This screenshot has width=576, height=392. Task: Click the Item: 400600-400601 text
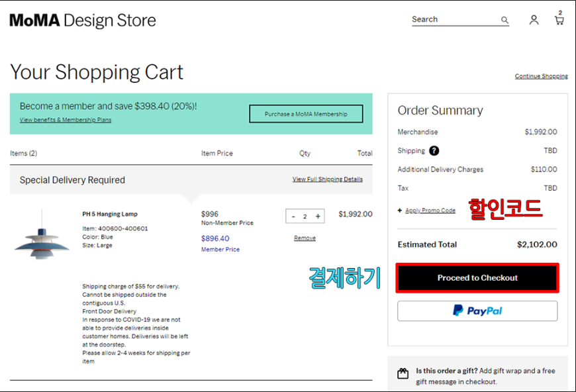tap(115, 228)
